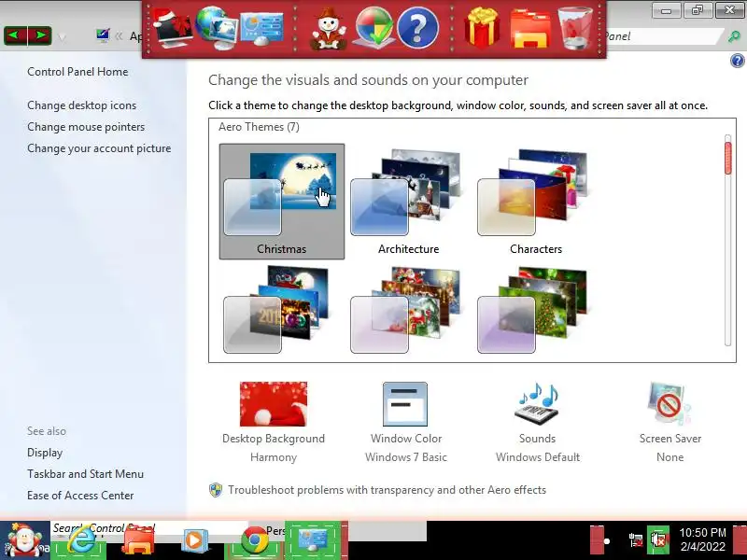Switch to the Control Panel taskbar button
This screenshot has width=747, height=560.
tap(313, 540)
